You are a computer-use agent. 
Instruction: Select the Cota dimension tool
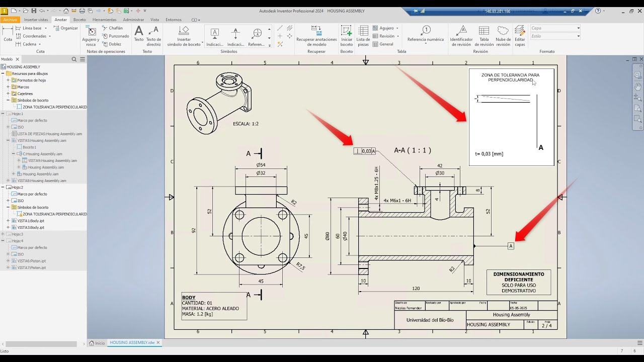click(8, 35)
